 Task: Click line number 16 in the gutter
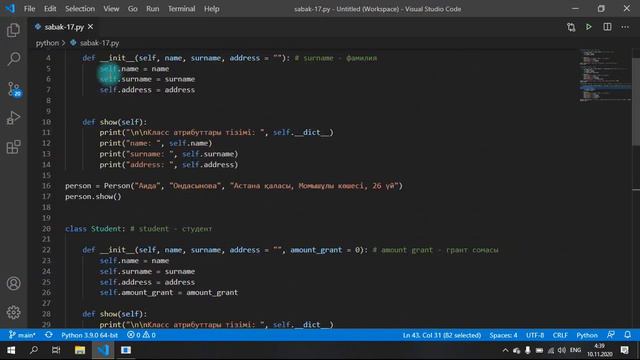(46, 186)
